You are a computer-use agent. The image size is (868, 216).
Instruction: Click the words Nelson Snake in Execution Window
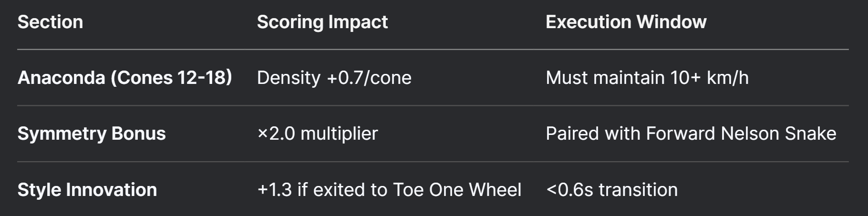pos(778,134)
